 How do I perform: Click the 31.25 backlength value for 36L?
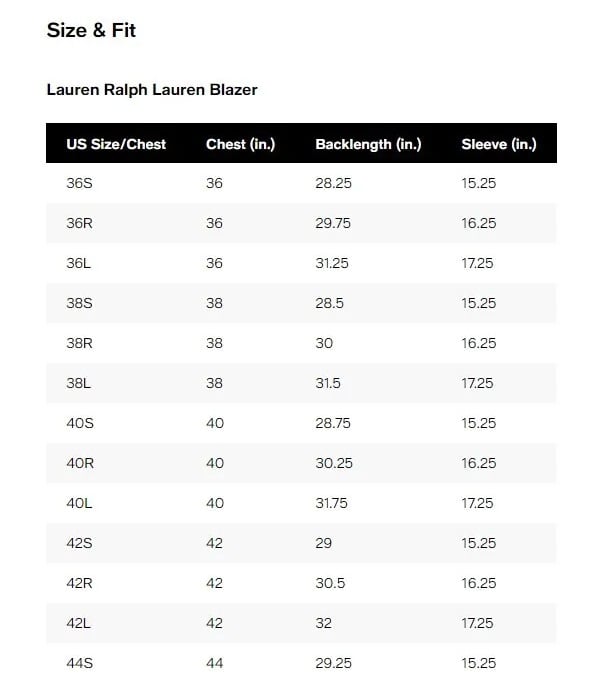332,263
